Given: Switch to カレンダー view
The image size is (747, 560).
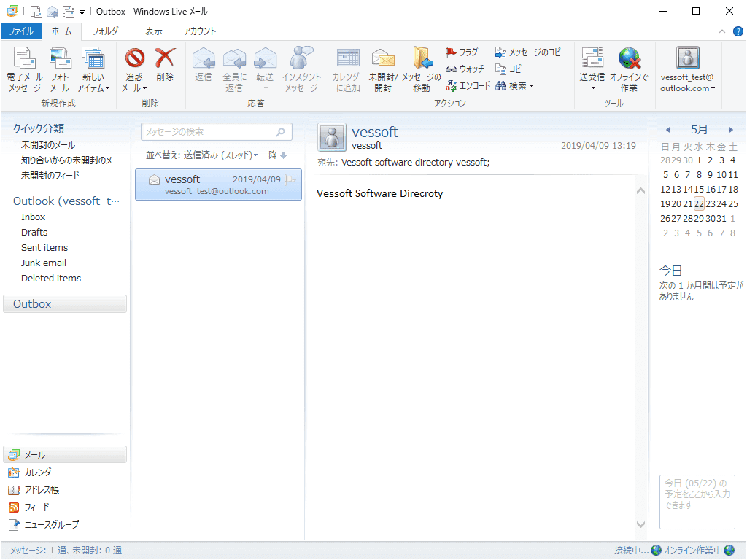Looking at the screenshot, I should coord(34,472).
